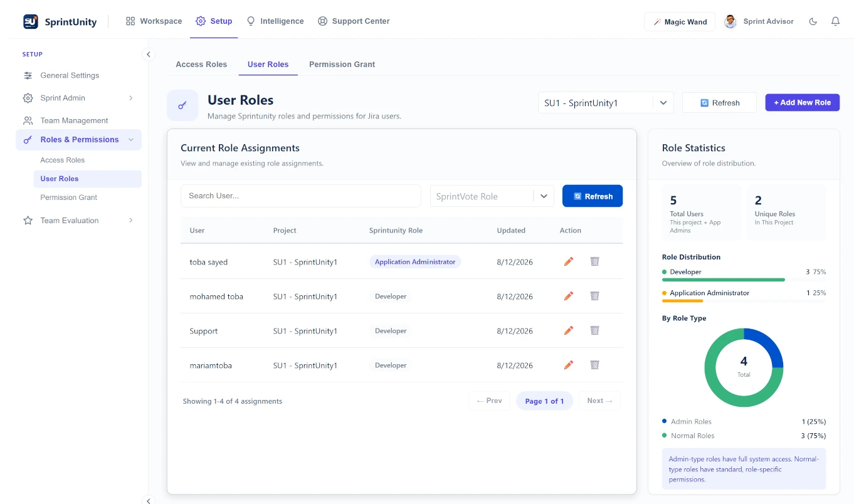Click the Sprintunity Role column header
The width and height of the screenshot is (854, 504).
point(396,230)
